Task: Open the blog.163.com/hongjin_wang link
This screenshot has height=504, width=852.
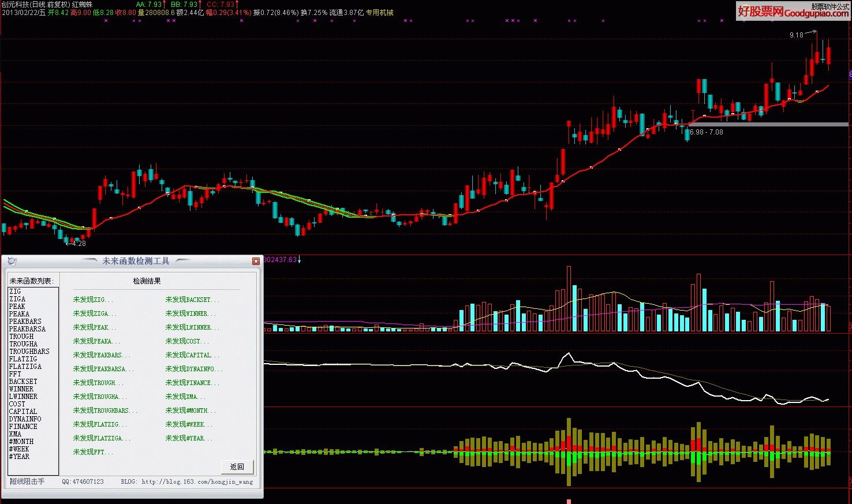Action: 197,481
